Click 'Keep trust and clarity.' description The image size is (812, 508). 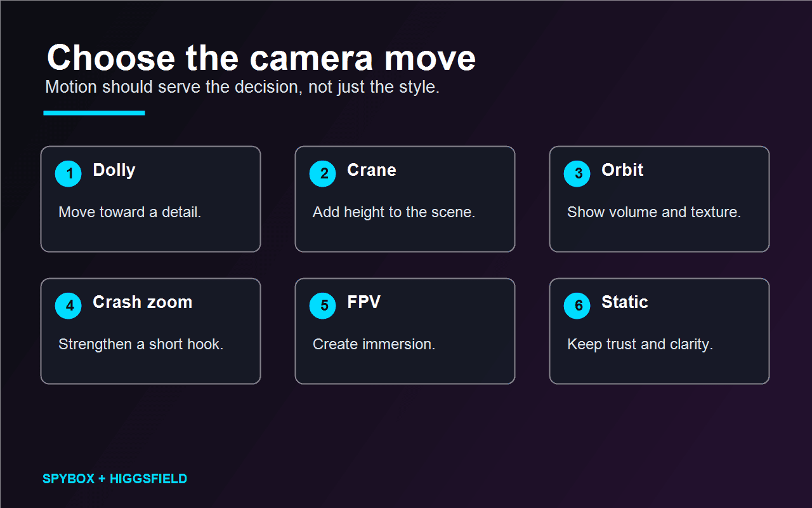tap(640, 344)
